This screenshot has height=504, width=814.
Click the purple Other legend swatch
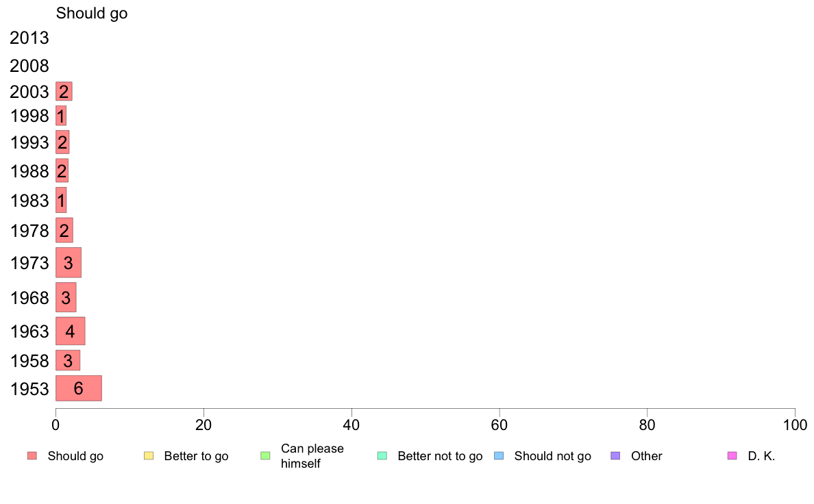(615, 456)
